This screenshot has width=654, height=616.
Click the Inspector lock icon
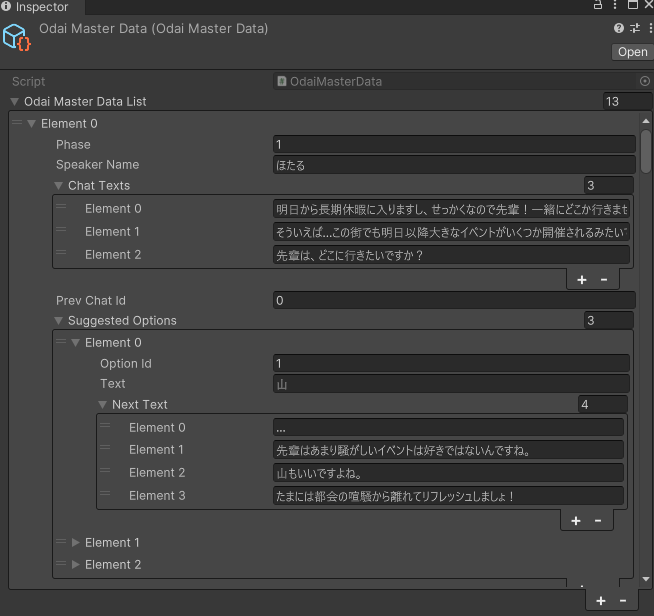(x=598, y=5)
